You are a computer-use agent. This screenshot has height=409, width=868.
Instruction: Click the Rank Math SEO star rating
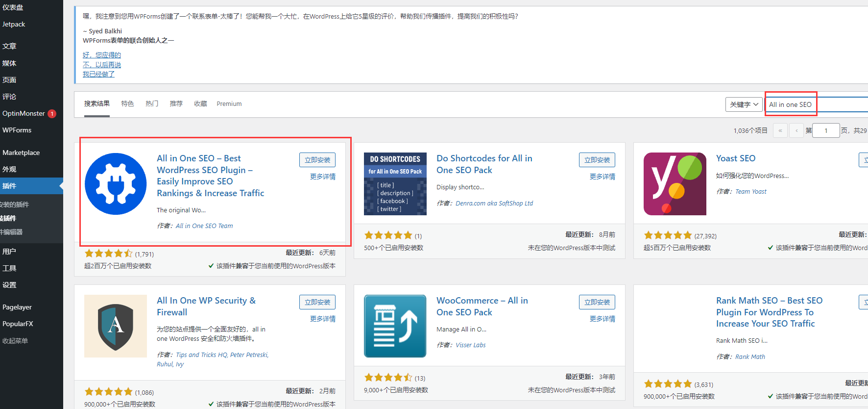[668, 384]
